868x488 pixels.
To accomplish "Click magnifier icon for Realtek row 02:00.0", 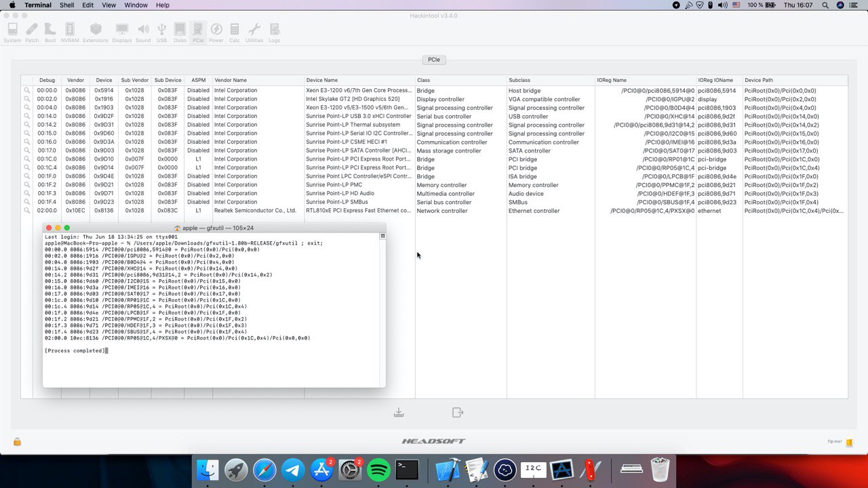I will point(27,211).
